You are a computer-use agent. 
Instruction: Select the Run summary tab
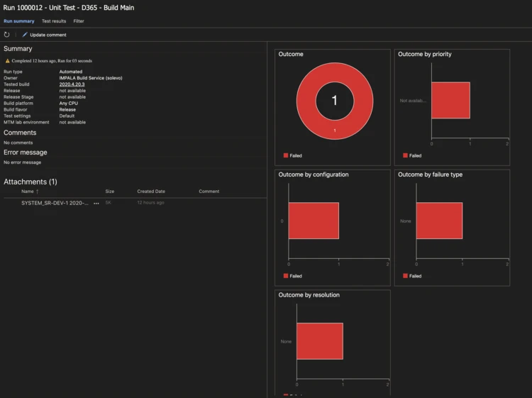click(18, 21)
